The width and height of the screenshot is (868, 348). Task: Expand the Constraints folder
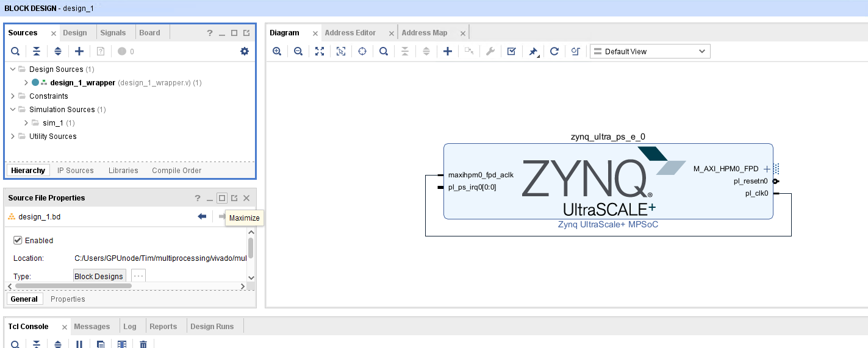[13, 96]
